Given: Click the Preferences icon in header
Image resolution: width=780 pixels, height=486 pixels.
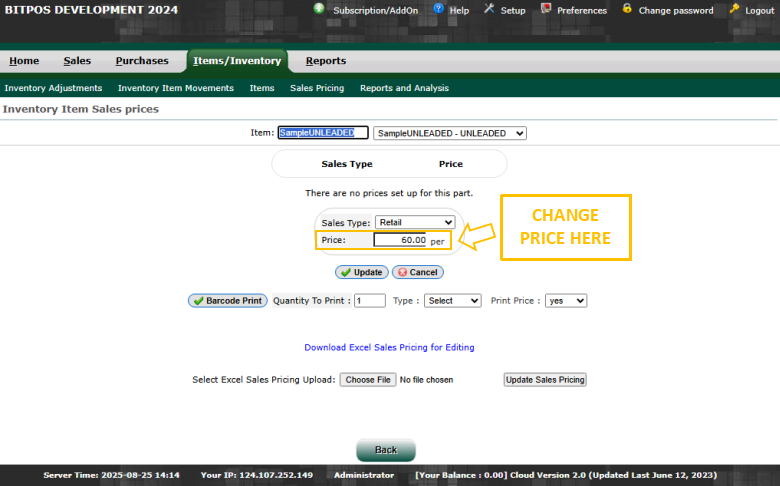Looking at the screenshot, I should [x=546, y=9].
